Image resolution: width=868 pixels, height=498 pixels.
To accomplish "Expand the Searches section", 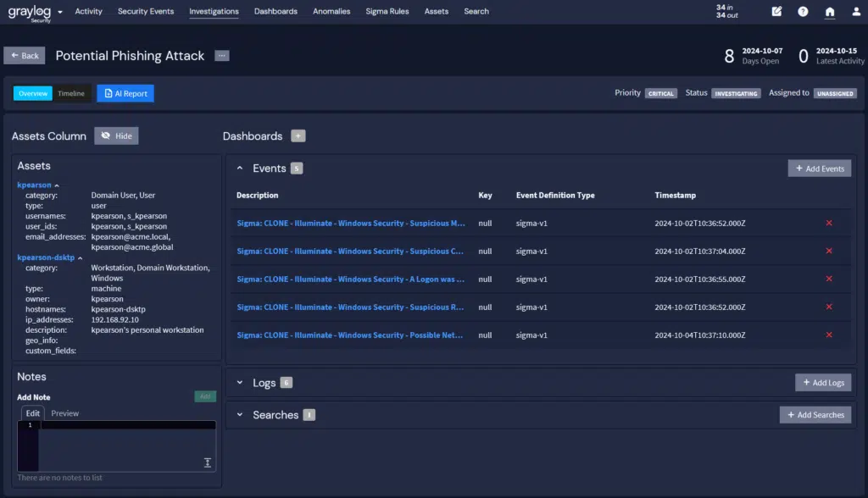I will 240,415.
